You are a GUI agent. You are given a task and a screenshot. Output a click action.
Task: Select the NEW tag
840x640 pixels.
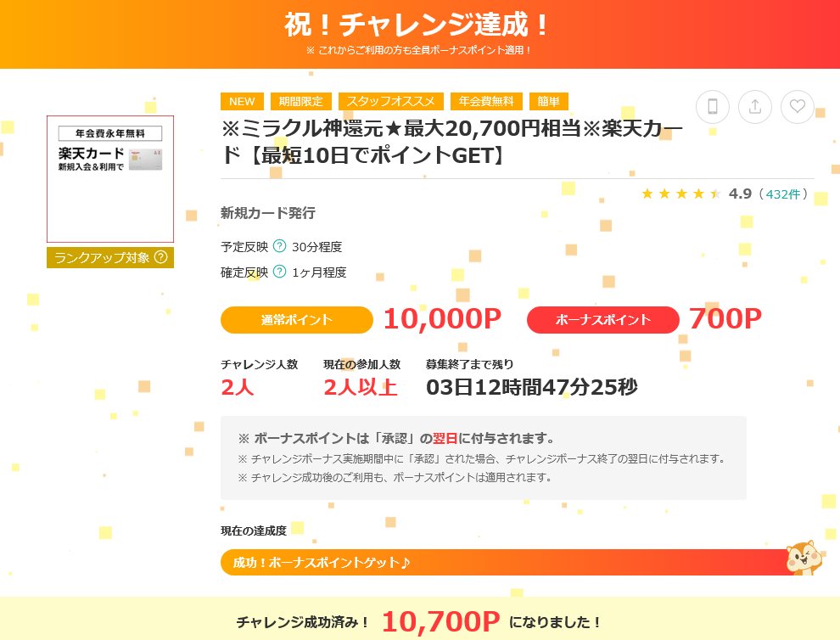242,101
